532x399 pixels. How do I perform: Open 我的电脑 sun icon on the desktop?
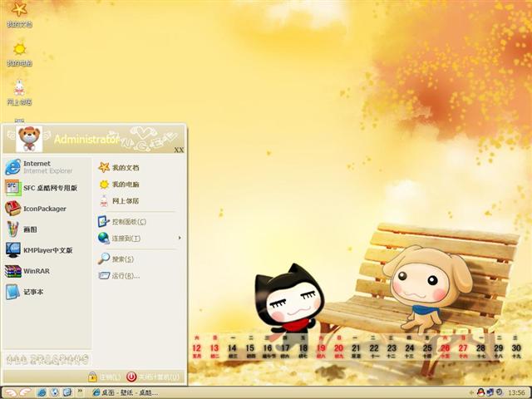click(x=19, y=53)
